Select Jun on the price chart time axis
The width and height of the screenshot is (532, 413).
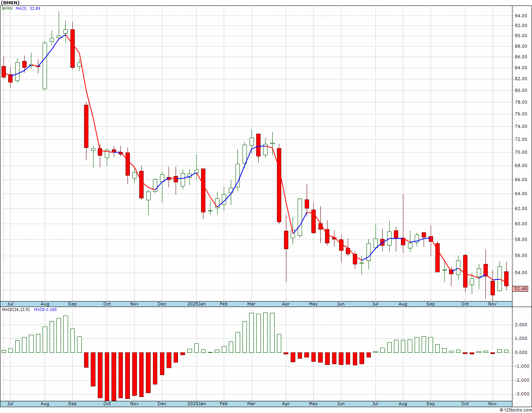point(341,304)
